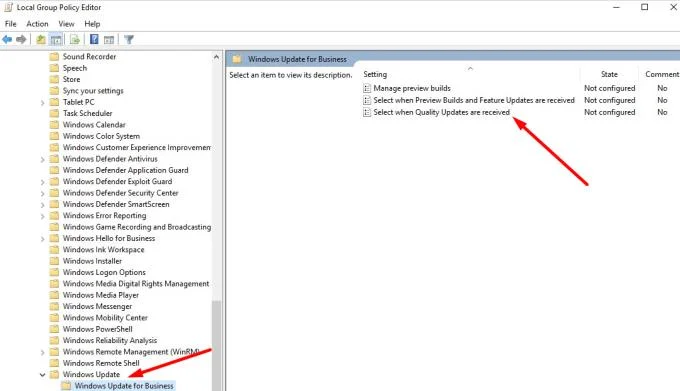Select Windows Logon Options folder
The height and width of the screenshot is (391, 680).
pos(104,273)
